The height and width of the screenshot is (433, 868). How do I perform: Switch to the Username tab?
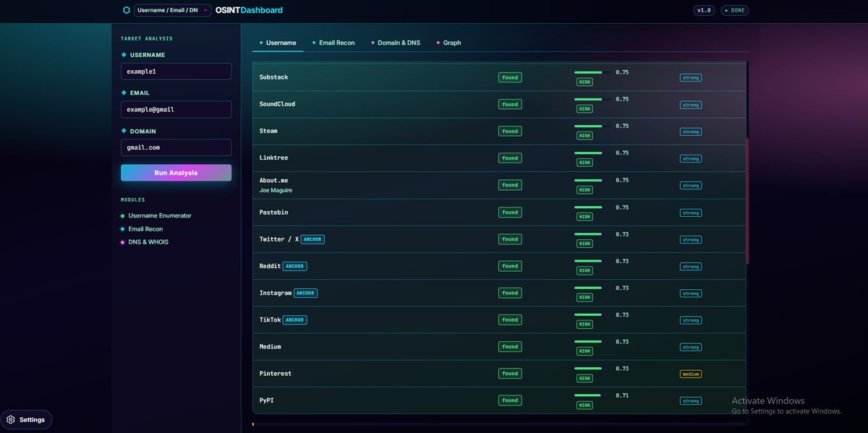pyautogui.click(x=278, y=43)
